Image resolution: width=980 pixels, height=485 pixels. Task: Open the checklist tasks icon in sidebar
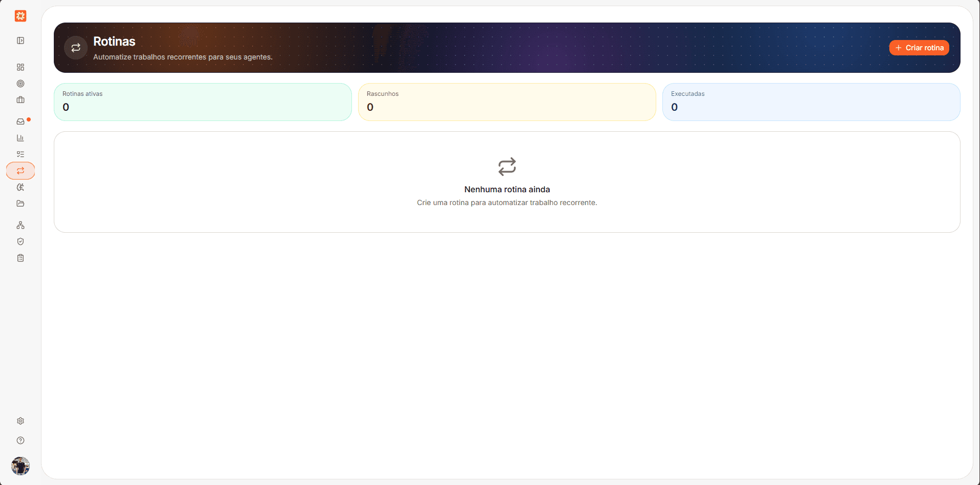click(20, 154)
